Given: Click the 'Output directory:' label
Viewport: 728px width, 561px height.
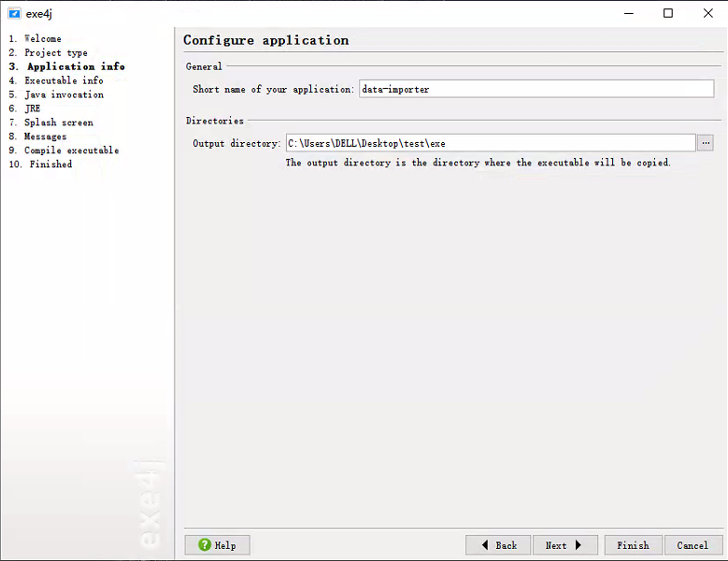Looking at the screenshot, I should pyautogui.click(x=236, y=143).
